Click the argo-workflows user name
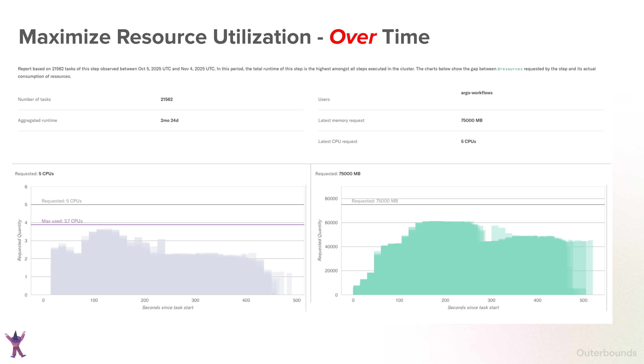 (476, 93)
